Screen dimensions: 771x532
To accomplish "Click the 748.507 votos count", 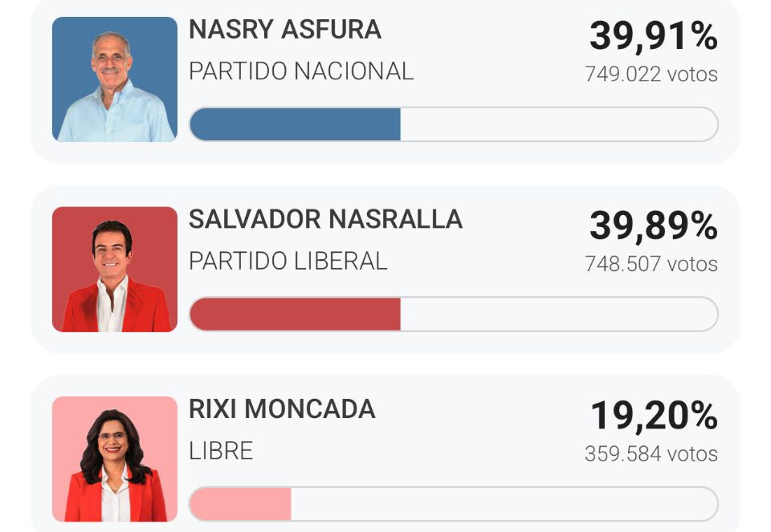I will coord(651,264).
